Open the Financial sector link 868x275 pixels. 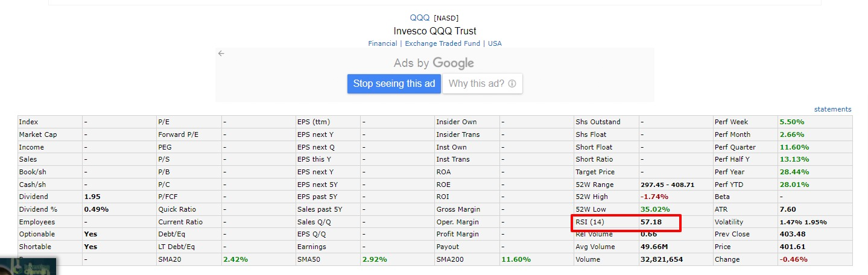click(x=382, y=43)
